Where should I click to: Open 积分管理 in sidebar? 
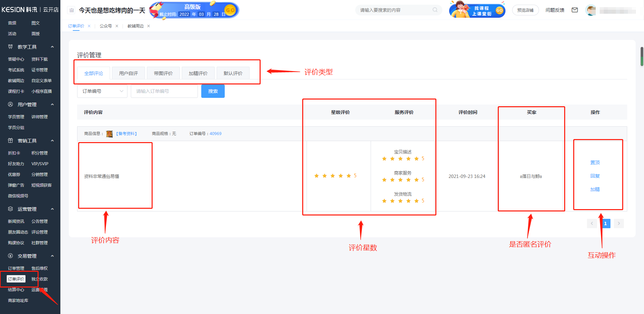pyautogui.click(x=40, y=153)
